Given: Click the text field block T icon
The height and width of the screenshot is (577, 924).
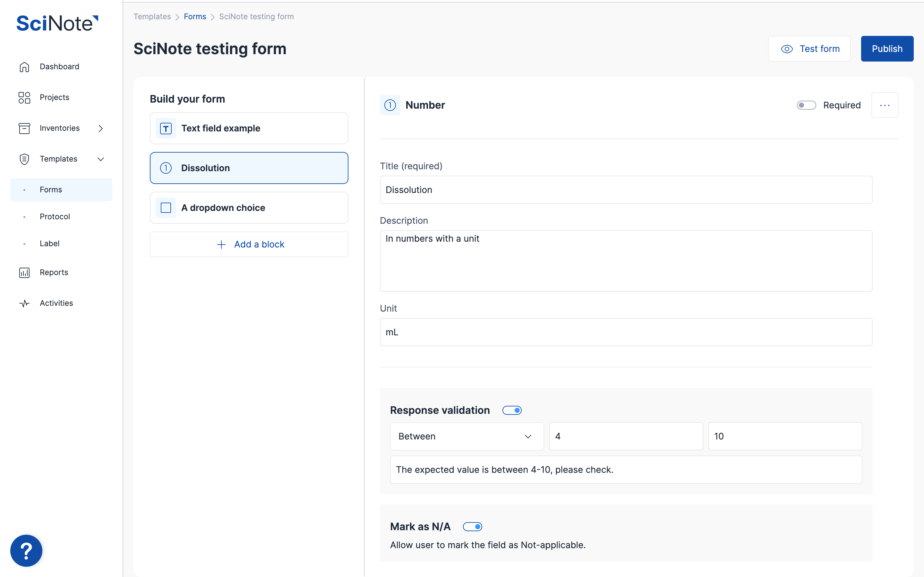Looking at the screenshot, I should (x=166, y=129).
